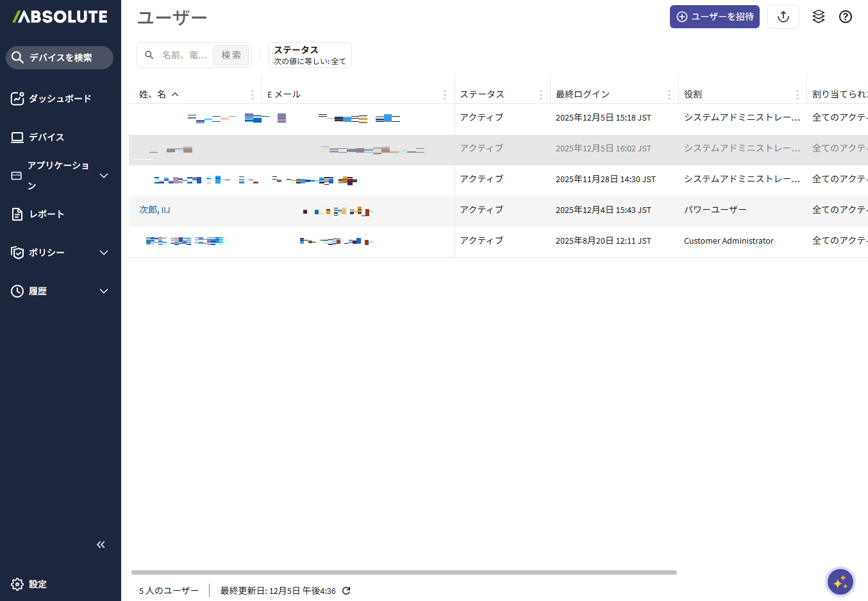This screenshot has height=601, width=868.
Task: Collapse the sidebar with double chevron
Action: (x=101, y=545)
